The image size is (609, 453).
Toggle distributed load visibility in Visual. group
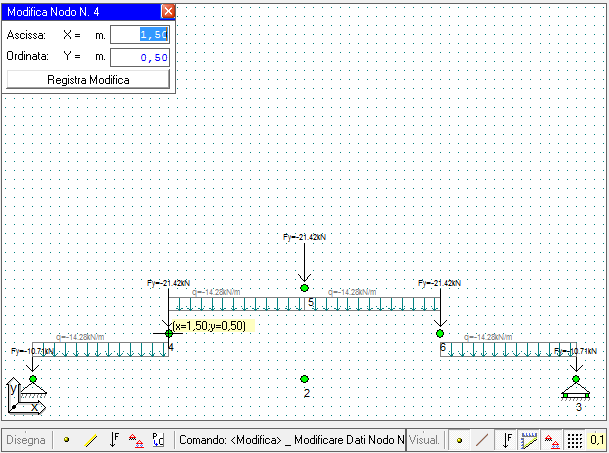(x=529, y=440)
